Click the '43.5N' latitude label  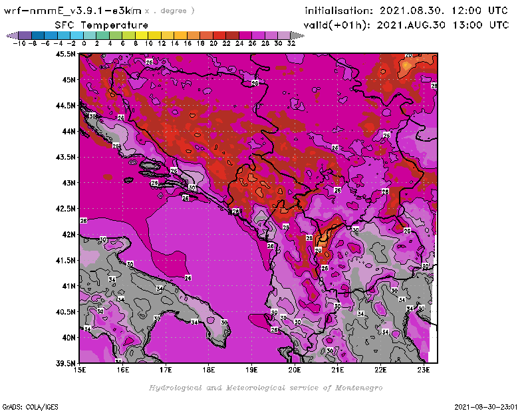[x=65, y=157]
